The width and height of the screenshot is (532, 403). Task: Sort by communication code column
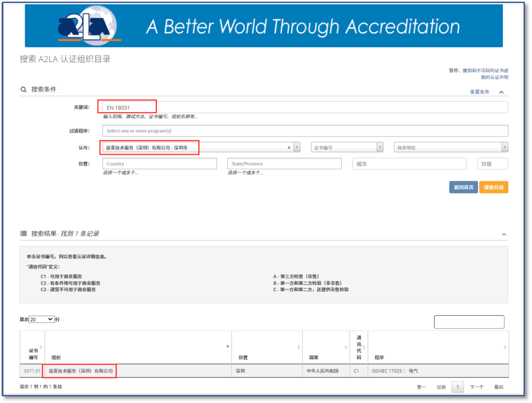(x=359, y=347)
